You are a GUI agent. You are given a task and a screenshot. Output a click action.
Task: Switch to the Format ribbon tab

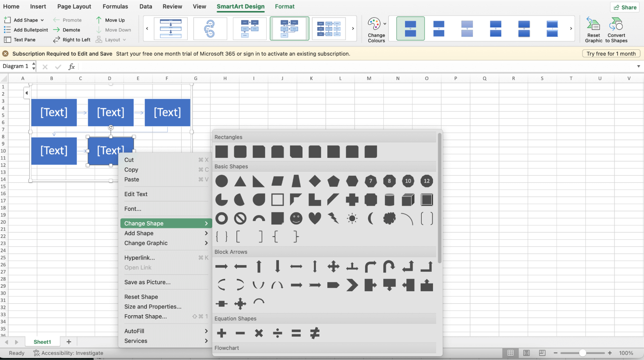pos(284,6)
